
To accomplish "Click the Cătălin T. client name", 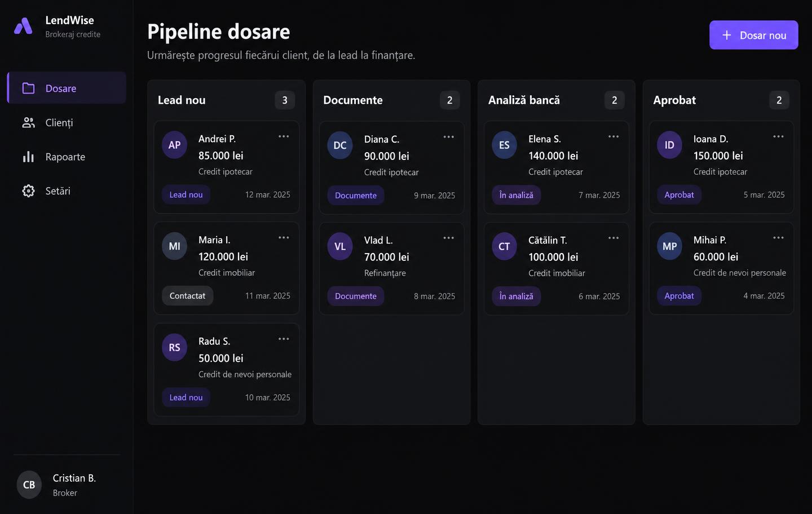I will tap(548, 240).
